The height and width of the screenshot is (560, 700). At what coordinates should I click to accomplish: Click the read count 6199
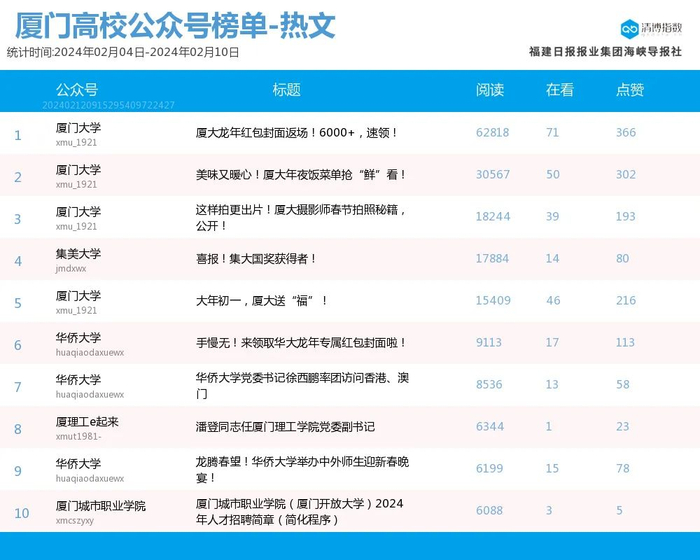click(x=489, y=468)
